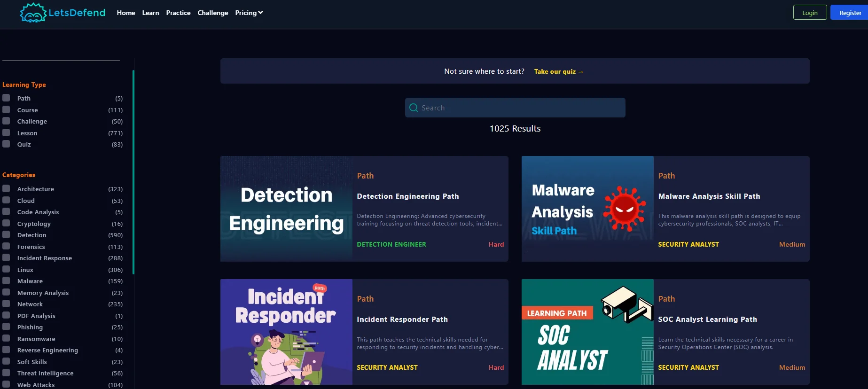Image resolution: width=868 pixels, height=389 pixels.
Task: Click the Register button
Action: point(850,13)
